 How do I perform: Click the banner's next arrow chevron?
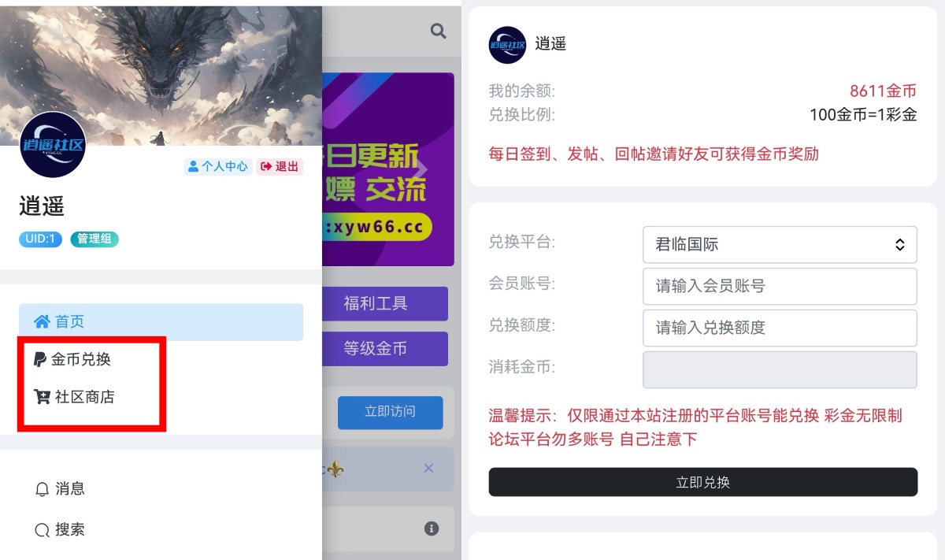point(422,169)
